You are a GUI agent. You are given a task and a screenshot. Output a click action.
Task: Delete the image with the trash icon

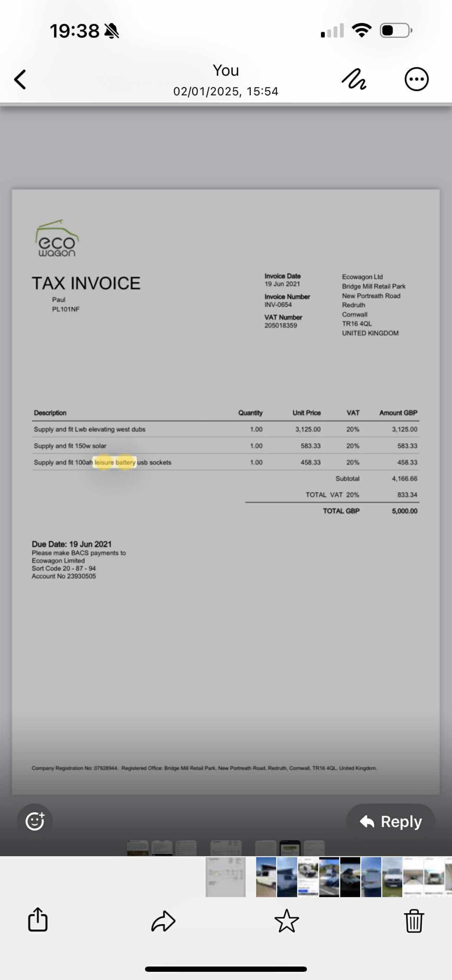click(414, 921)
